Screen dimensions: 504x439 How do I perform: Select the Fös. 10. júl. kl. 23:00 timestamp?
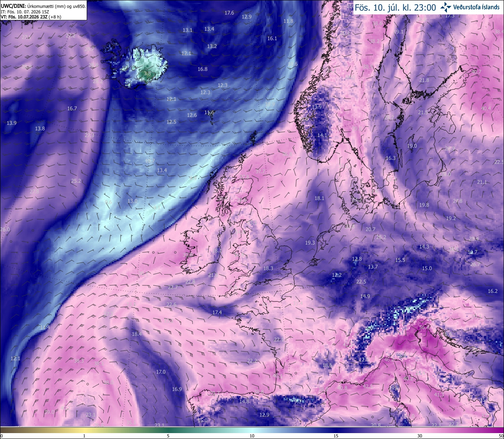point(395,7)
